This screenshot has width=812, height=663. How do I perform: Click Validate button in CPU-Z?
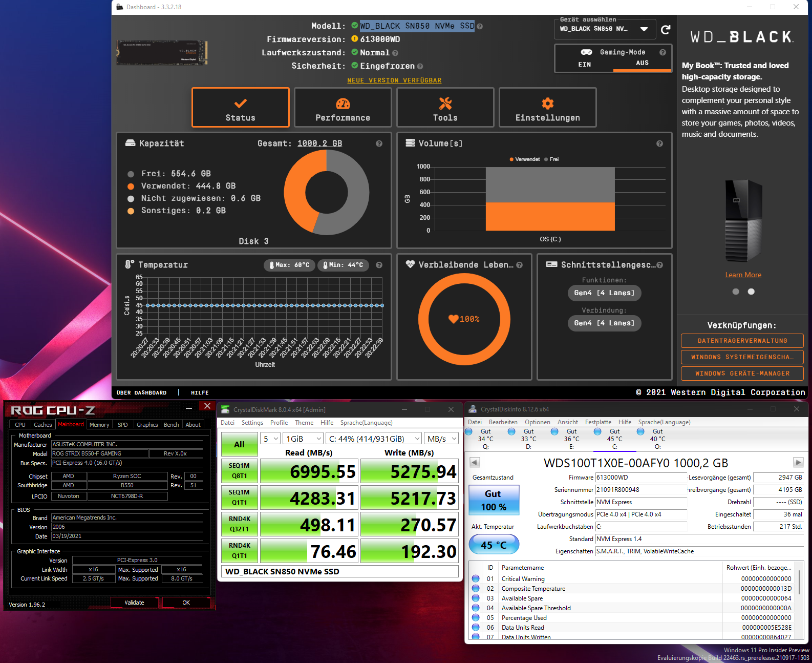tap(135, 603)
